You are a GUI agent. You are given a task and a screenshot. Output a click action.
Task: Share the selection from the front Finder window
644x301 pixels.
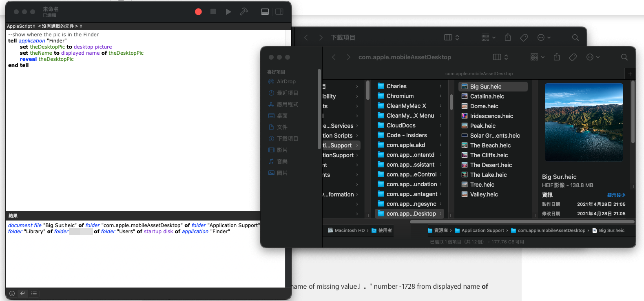[557, 57]
